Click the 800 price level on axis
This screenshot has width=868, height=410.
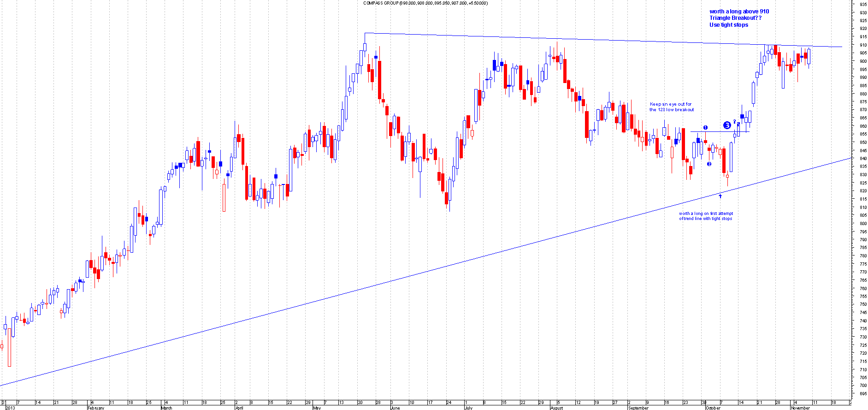coord(862,224)
